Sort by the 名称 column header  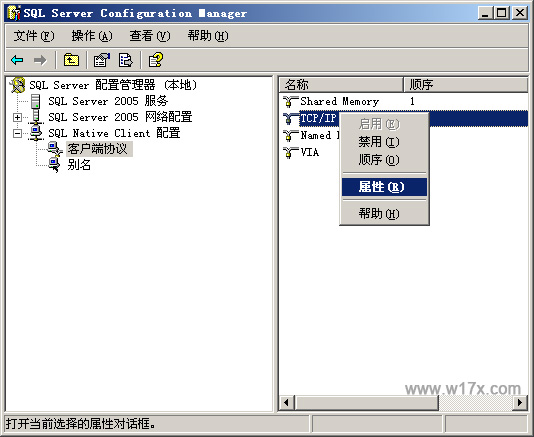[341, 84]
